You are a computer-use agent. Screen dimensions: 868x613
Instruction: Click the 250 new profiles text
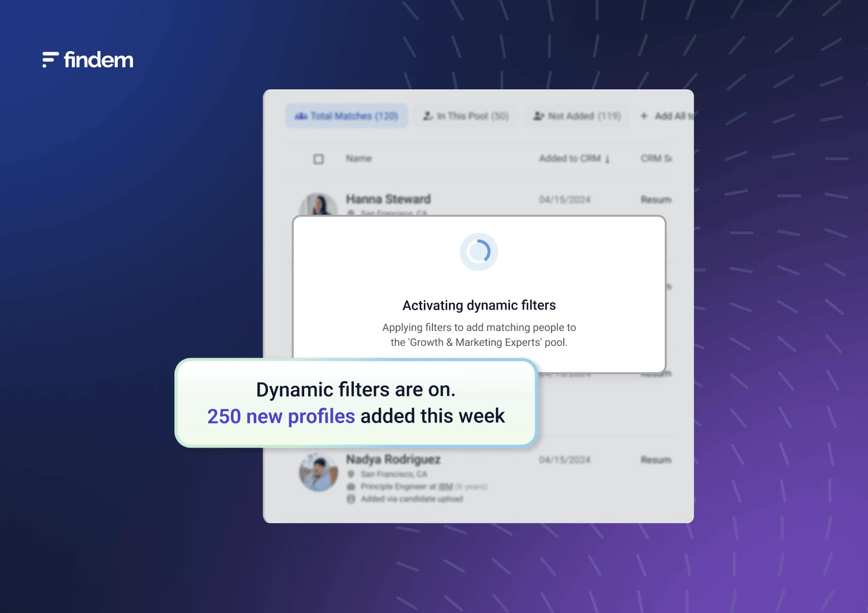[281, 416]
